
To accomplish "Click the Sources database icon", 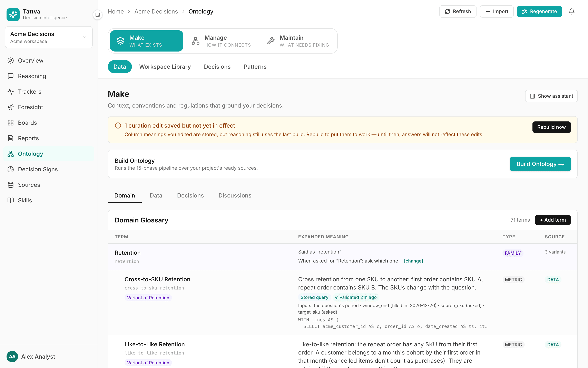I will coord(10,185).
